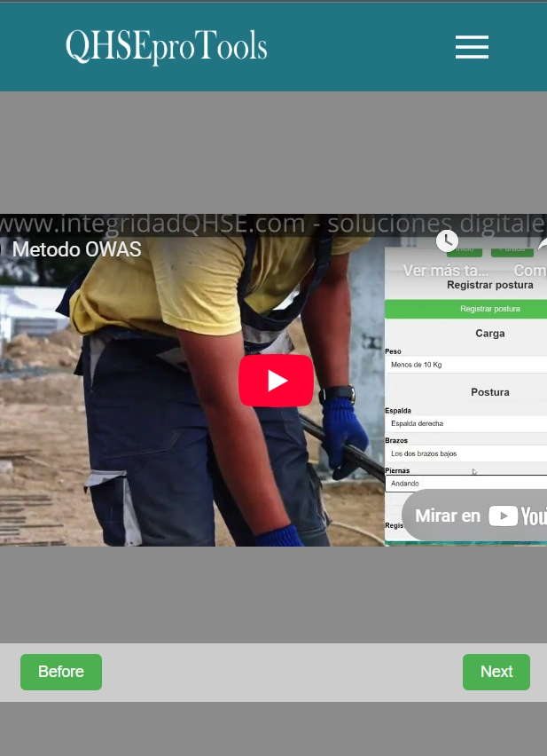Play the Metodo OWAS video
Viewport: 547px width, 756px height.
pyautogui.click(x=276, y=381)
